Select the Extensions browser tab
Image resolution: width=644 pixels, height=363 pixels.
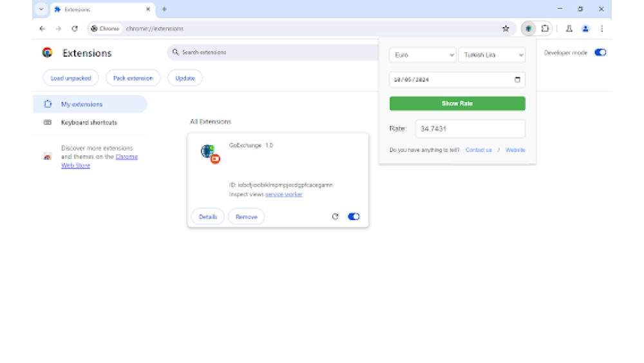pos(102,10)
